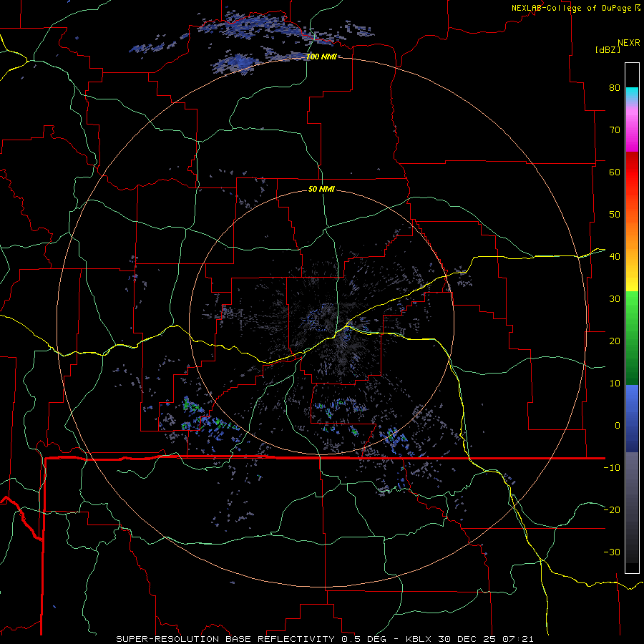Click the 0 dBZ scale value

point(618,426)
